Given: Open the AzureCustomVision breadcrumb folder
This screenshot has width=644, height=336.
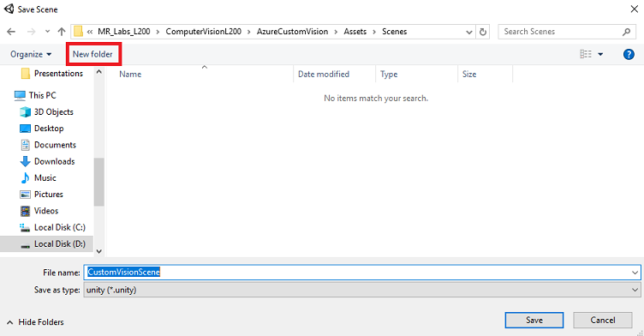Looking at the screenshot, I should point(292,32).
